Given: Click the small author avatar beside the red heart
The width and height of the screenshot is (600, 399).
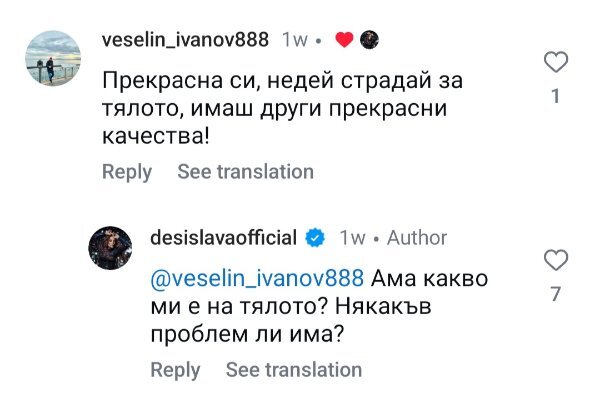Looking at the screenshot, I should 369,40.
